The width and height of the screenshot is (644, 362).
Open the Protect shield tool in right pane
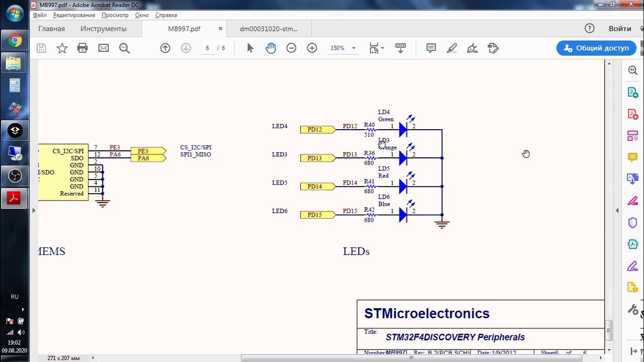coord(633,223)
